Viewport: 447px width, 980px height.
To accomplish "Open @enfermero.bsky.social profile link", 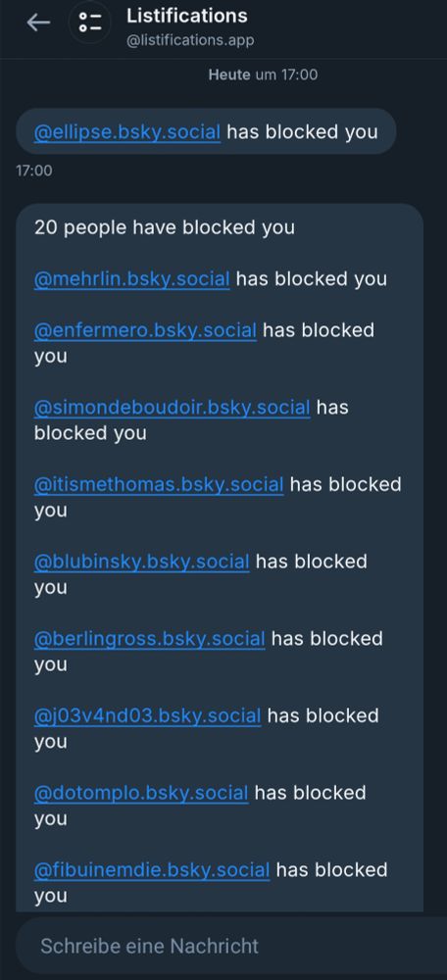I will tap(145, 330).
